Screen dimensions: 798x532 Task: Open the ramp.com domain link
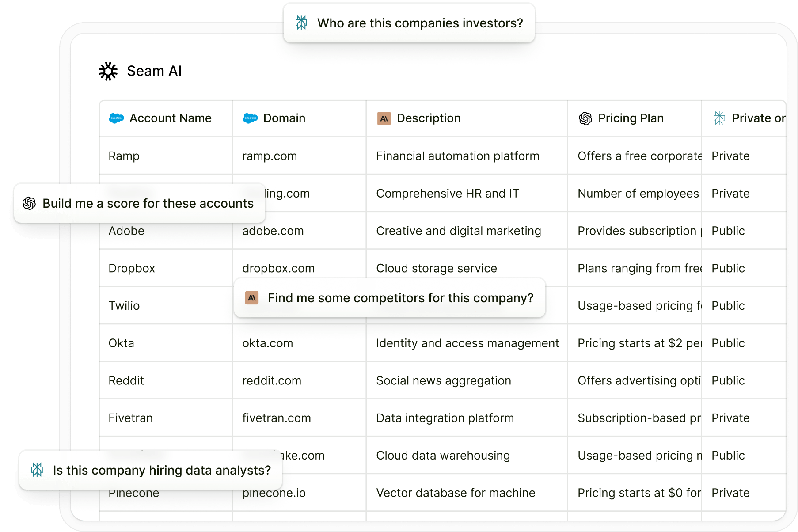[270, 156]
